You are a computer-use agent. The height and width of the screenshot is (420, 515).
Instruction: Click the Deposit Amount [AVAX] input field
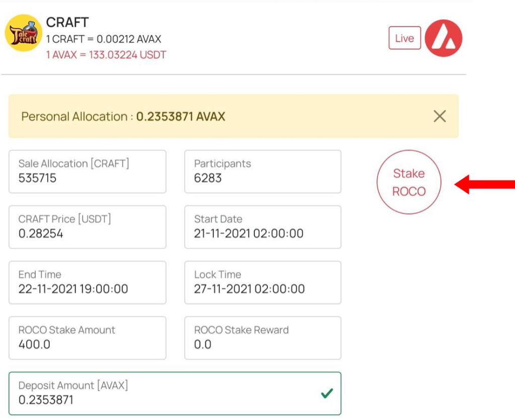tap(166, 393)
